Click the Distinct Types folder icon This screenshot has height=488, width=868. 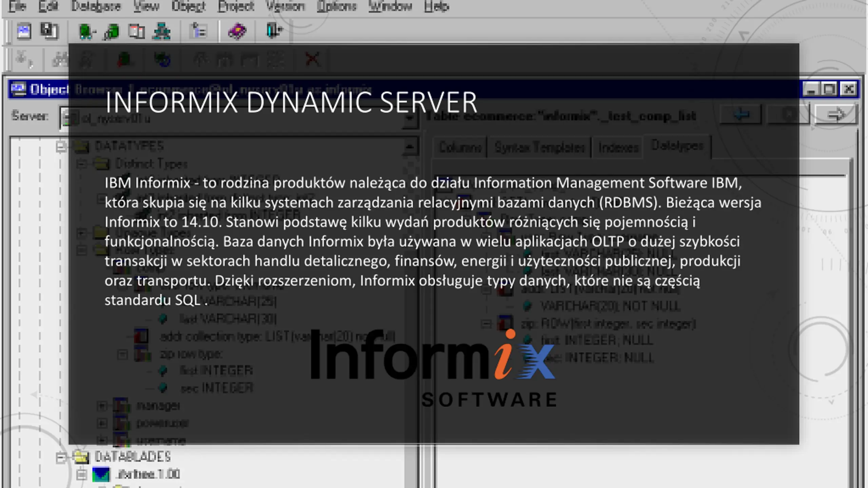click(102, 164)
